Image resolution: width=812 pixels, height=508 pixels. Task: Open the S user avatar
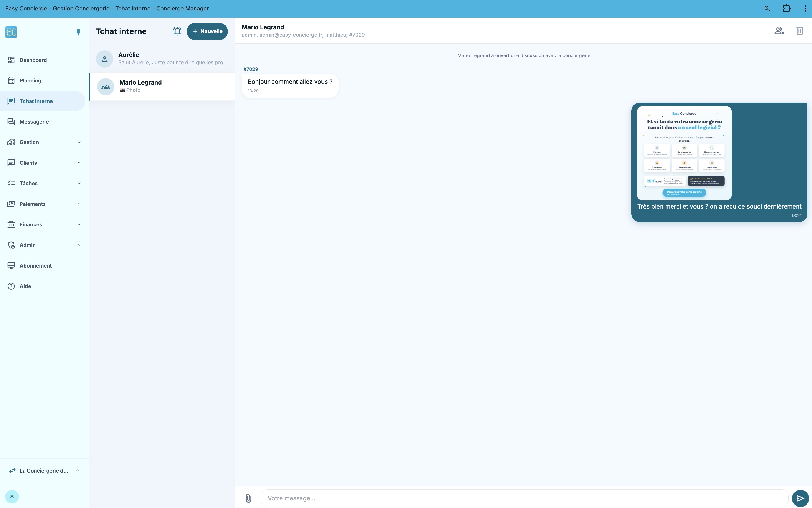coord(12,497)
